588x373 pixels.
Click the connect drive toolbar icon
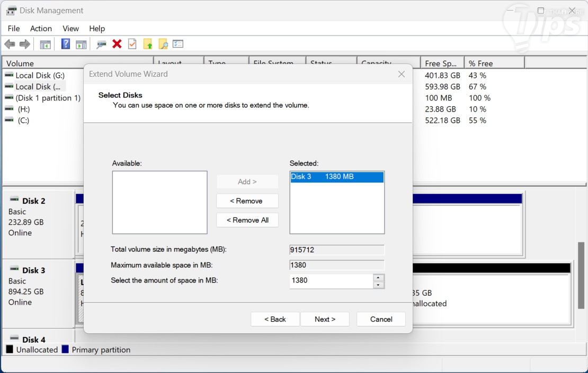click(x=101, y=44)
